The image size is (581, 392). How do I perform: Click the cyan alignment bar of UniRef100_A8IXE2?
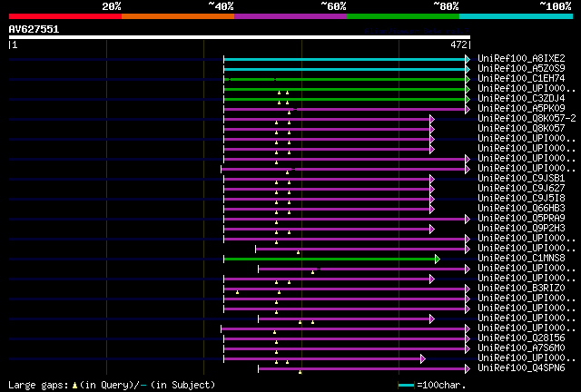click(x=345, y=59)
